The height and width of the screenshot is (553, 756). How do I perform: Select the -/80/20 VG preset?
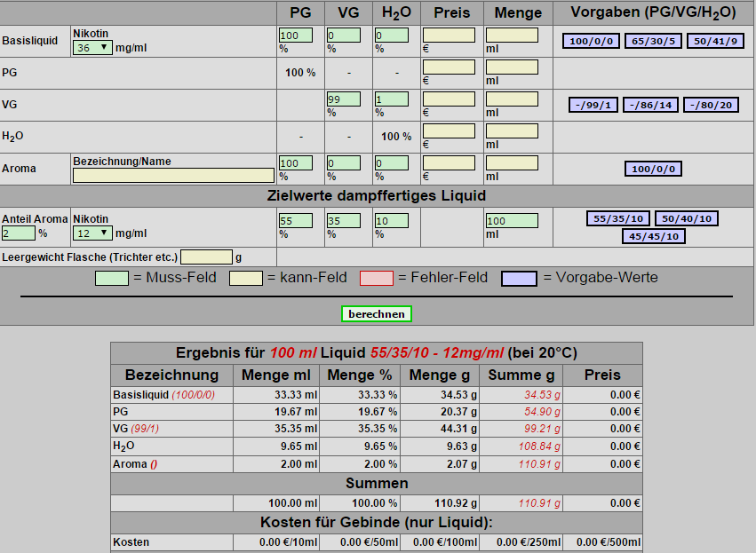(x=712, y=106)
